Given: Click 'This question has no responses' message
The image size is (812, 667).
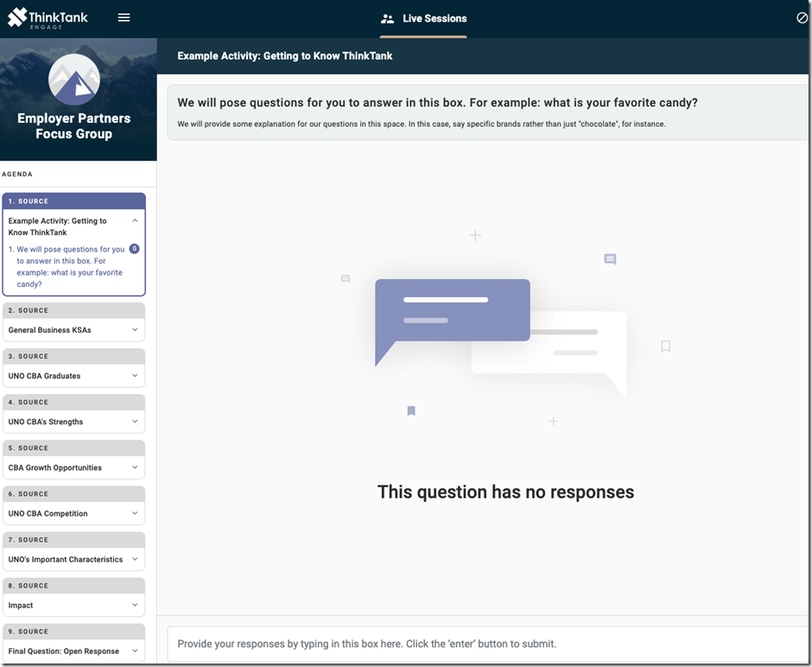Looking at the screenshot, I should pyautogui.click(x=505, y=492).
